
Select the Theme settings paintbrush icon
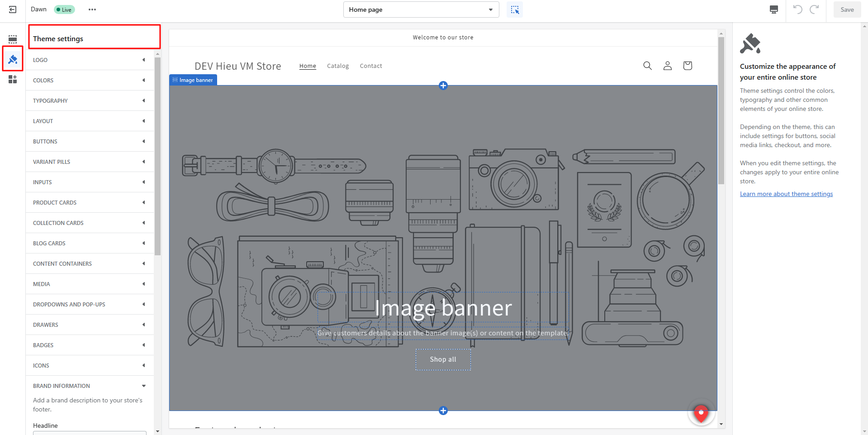[13, 59]
